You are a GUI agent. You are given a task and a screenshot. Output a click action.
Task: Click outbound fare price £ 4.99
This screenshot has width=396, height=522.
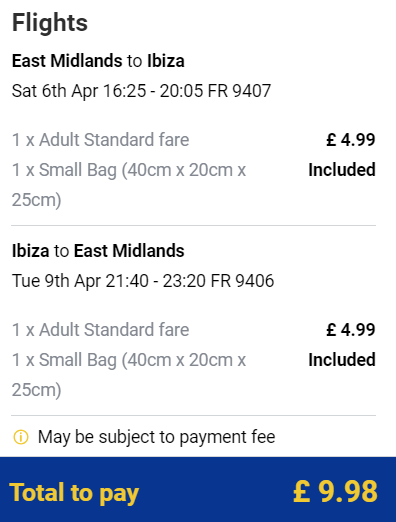click(x=351, y=139)
